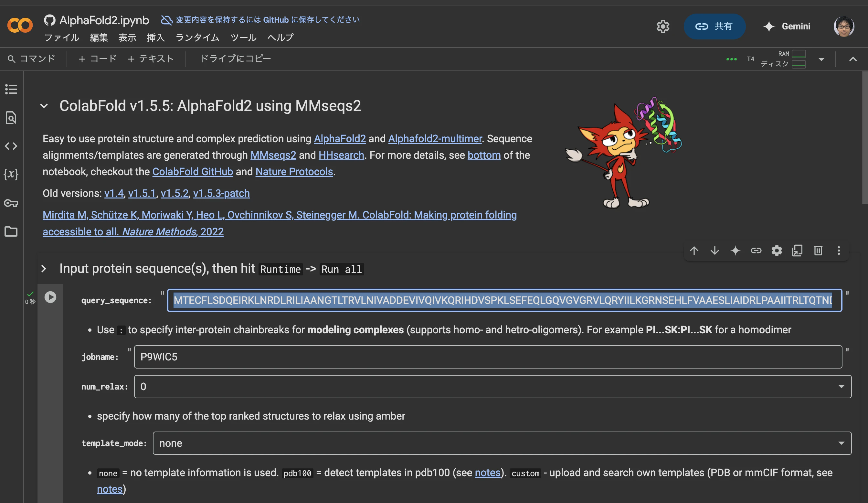Open the command palette search

(32, 59)
